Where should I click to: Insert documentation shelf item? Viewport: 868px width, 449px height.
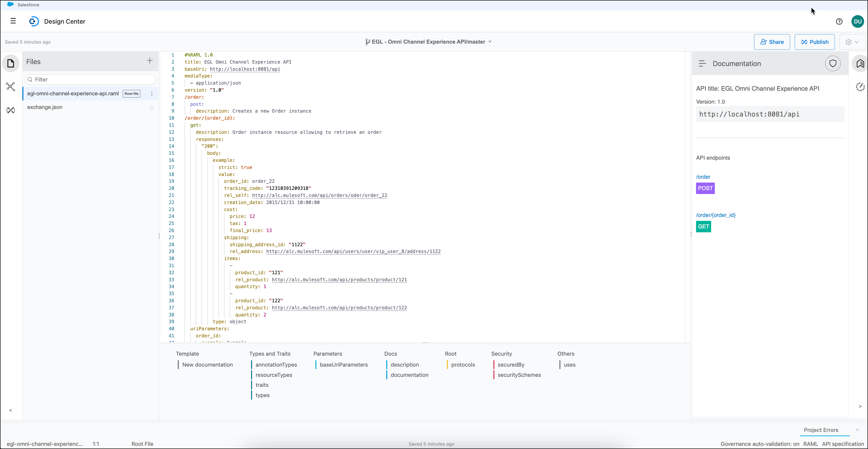pos(409,375)
